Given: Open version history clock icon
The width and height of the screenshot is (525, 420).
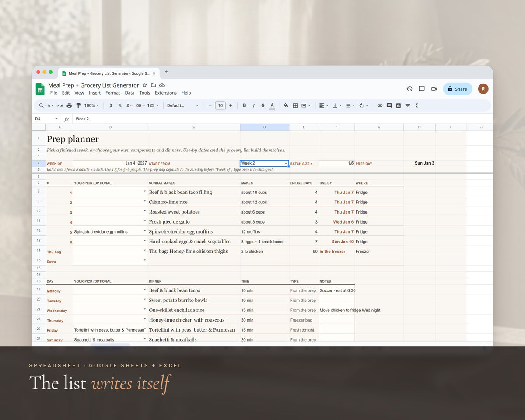Looking at the screenshot, I should tap(409, 89).
